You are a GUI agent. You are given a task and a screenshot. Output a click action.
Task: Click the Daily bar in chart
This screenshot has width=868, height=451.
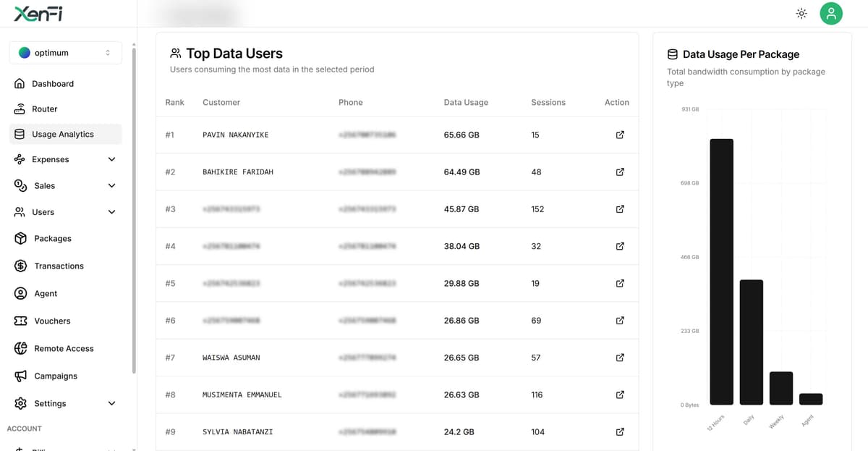click(752, 342)
